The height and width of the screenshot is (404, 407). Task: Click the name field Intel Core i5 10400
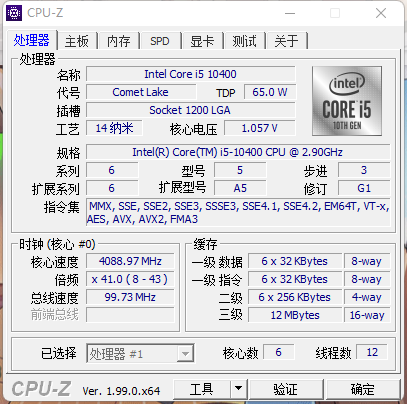(x=191, y=74)
